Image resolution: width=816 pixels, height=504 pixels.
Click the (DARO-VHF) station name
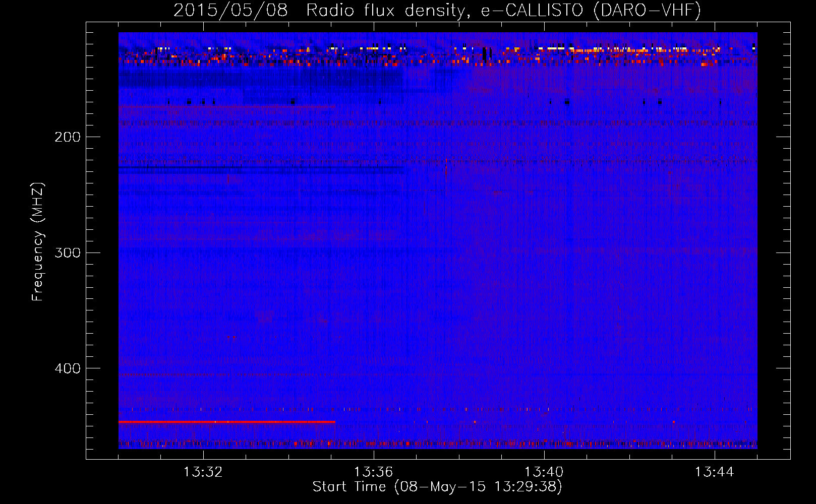[x=647, y=11]
